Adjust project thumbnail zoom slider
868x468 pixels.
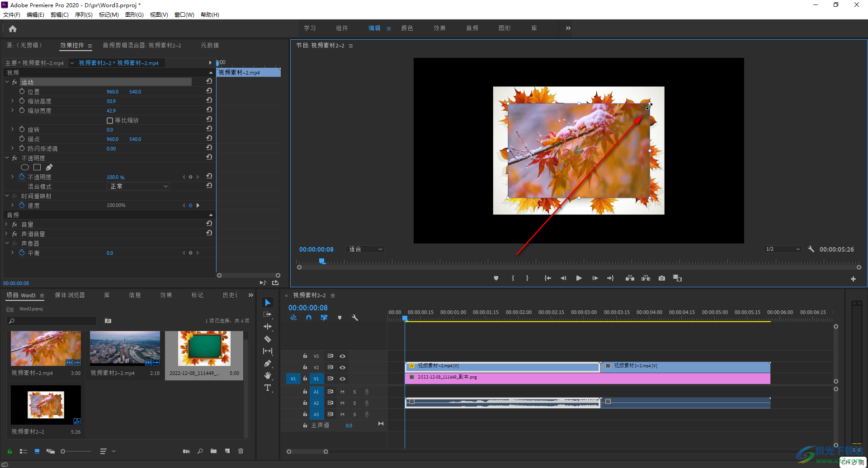(63, 451)
